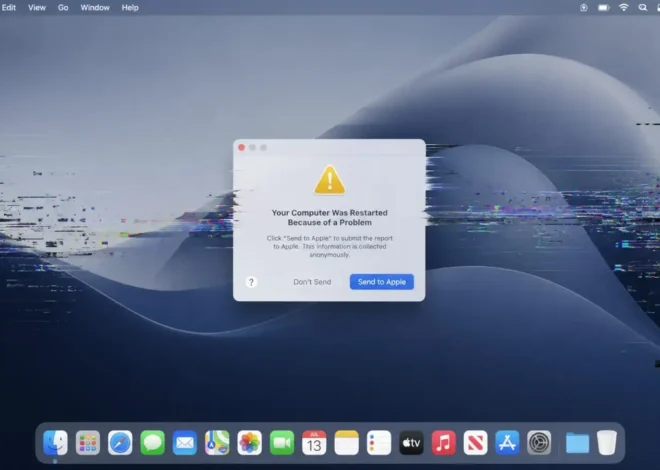The height and width of the screenshot is (470, 660).
Task: Open the Downloads folder in Dock
Action: click(x=577, y=443)
